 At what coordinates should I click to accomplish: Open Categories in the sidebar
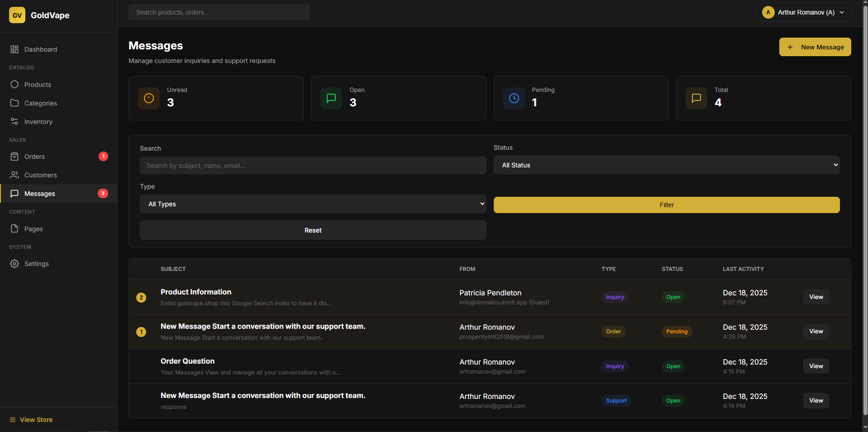pos(40,103)
